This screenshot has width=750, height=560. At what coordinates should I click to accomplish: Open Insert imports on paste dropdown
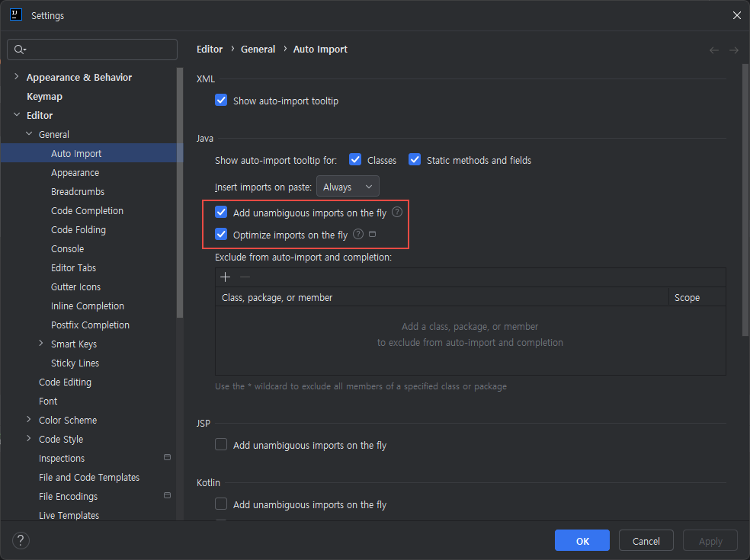(348, 187)
